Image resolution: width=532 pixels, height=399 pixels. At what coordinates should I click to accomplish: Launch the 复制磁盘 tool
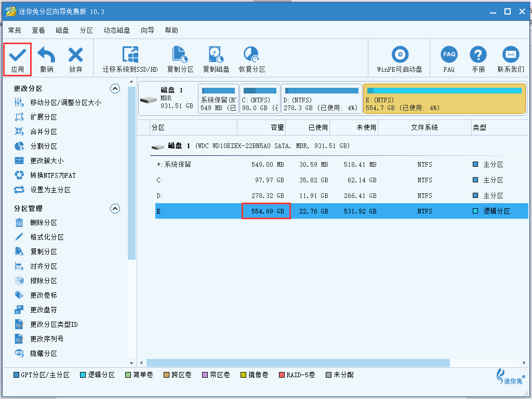(216, 59)
